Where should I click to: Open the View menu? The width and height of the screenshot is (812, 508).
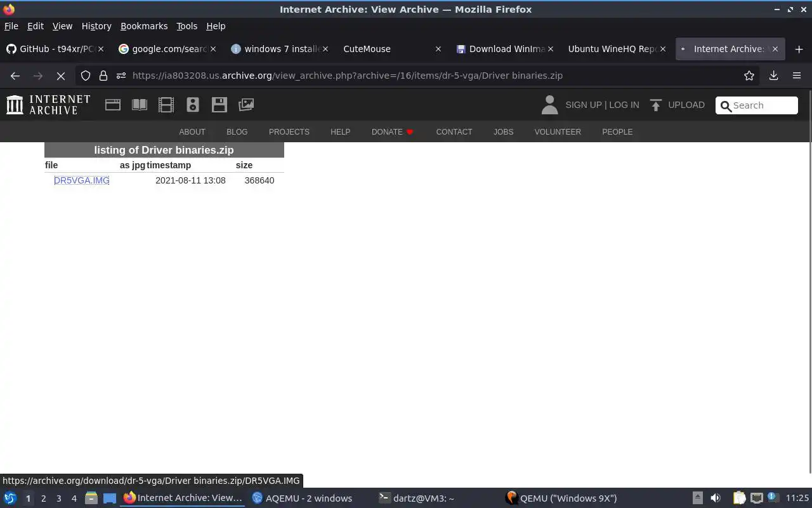click(x=62, y=26)
